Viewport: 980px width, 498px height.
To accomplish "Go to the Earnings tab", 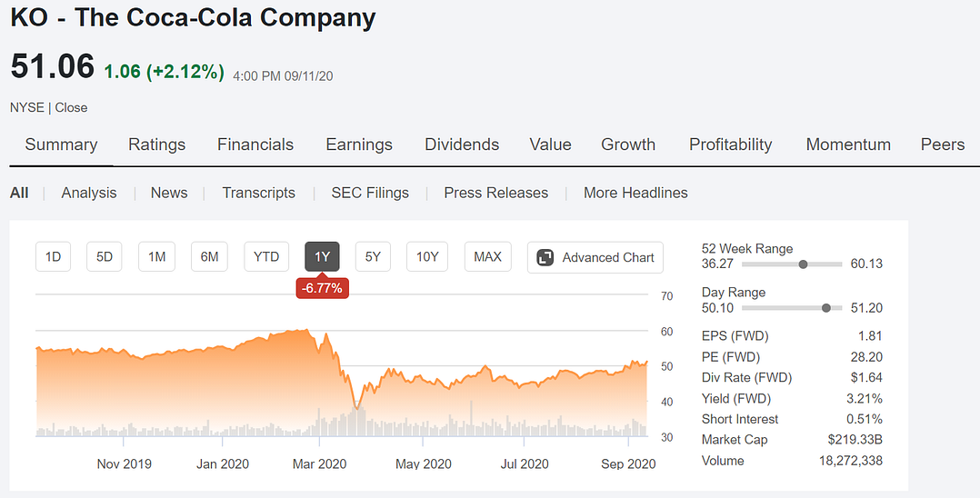I will [x=359, y=145].
